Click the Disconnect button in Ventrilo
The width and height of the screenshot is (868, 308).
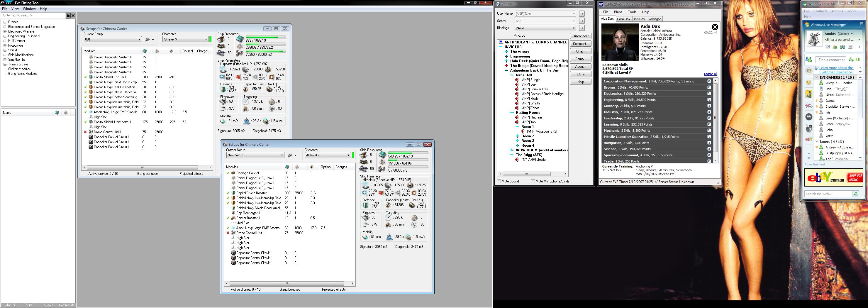[581, 36]
